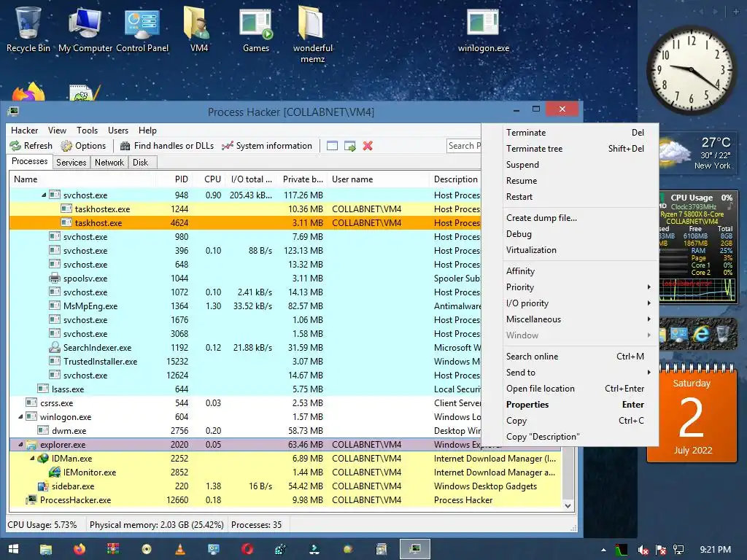
Task: Show hidden tray icons arrow
Action: click(x=603, y=550)
